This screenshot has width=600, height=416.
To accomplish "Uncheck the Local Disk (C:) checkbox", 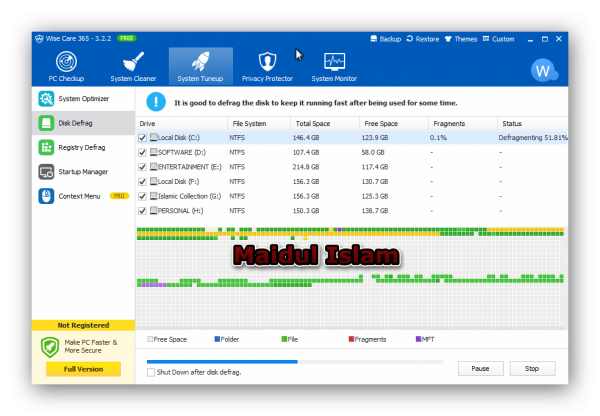I will tap(142, 138).
